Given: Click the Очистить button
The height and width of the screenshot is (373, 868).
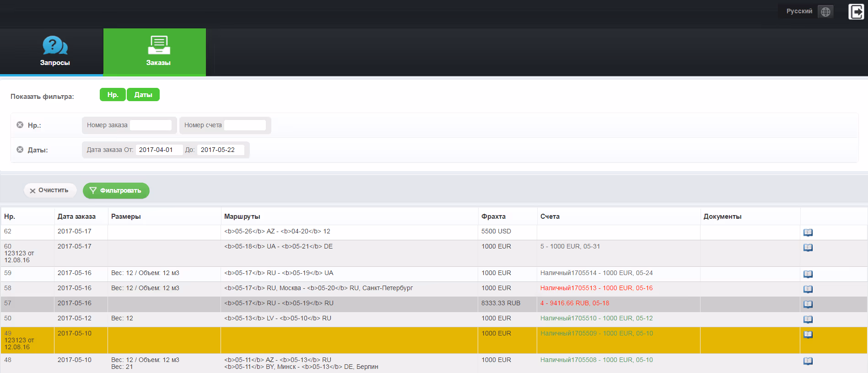Looking at the screenshot, I should [50, 190].
